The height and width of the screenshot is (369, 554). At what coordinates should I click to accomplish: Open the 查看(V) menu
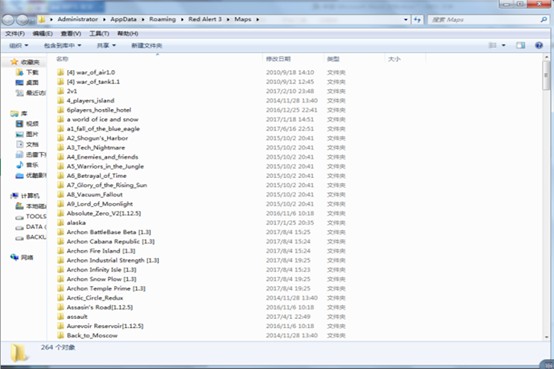[x=71, y=34]
